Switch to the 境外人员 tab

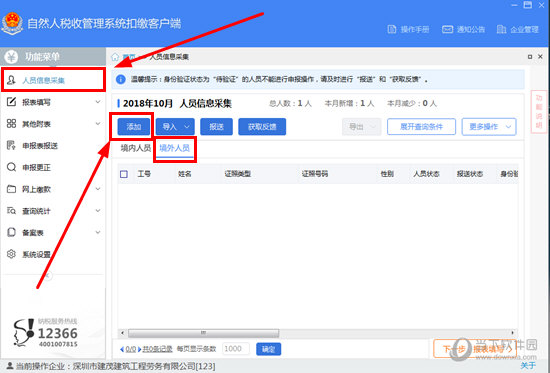point(174,148)
